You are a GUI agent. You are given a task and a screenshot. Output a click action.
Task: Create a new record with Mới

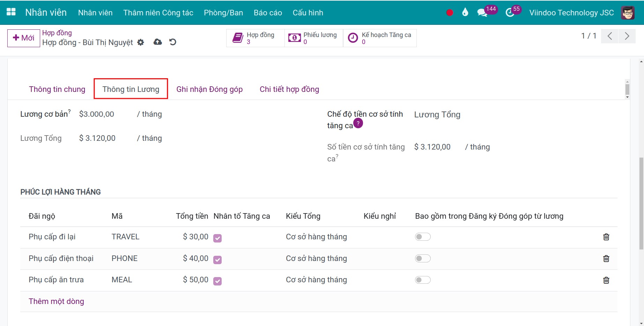point(24,38)
